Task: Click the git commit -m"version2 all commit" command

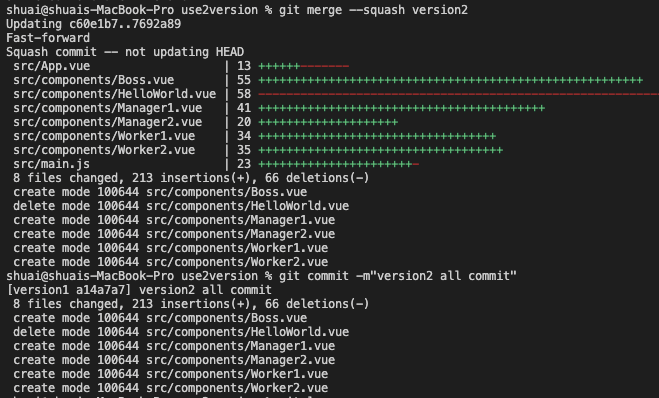Action: 398,276
